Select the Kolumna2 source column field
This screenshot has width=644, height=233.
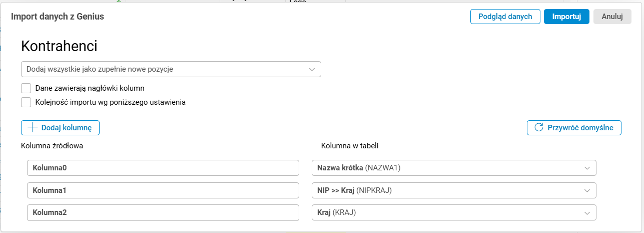pyautogui.click(x=163, y=212)
